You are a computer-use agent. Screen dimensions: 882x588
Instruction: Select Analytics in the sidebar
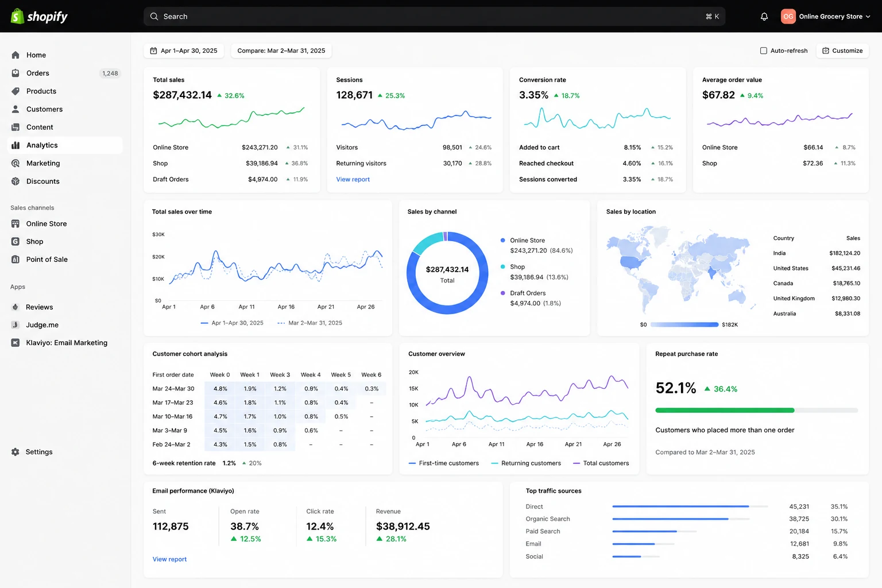pyautogui.click(x=65, y=145)
